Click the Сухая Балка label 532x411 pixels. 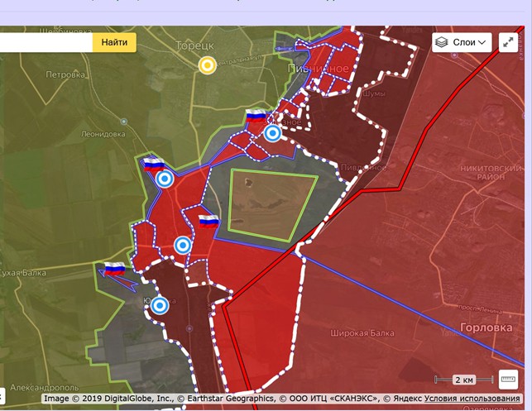[x=22, y=273]
